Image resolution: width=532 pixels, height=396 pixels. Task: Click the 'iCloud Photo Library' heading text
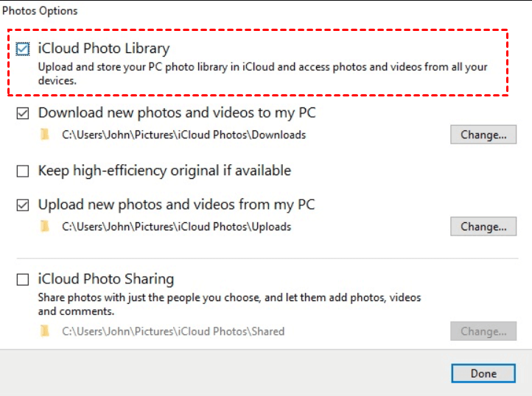pyautogui.click(x=104, y=49)
